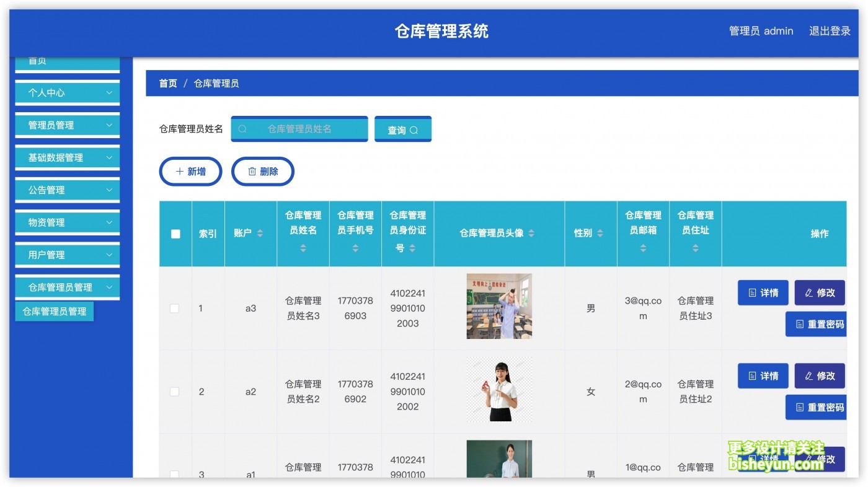Click the 仓库管理员住址2 cell
This screenshot has height=487, width=868.
point(695,392)
